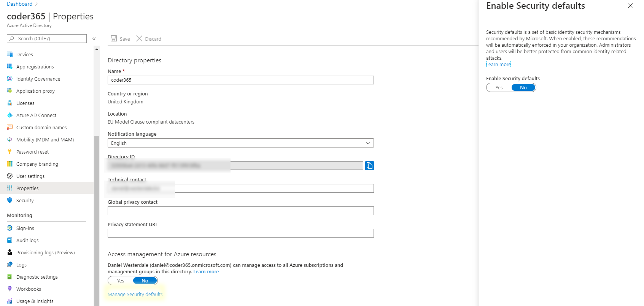The image size is (644, 306).
Task: Select No for Enable Security defaults
Action: 523,88
